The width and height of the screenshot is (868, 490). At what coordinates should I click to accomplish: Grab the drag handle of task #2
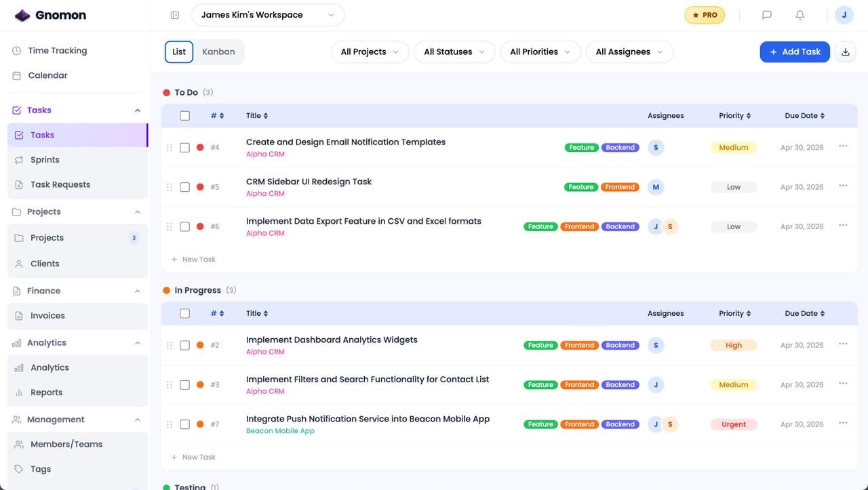(x=170, y=345)
